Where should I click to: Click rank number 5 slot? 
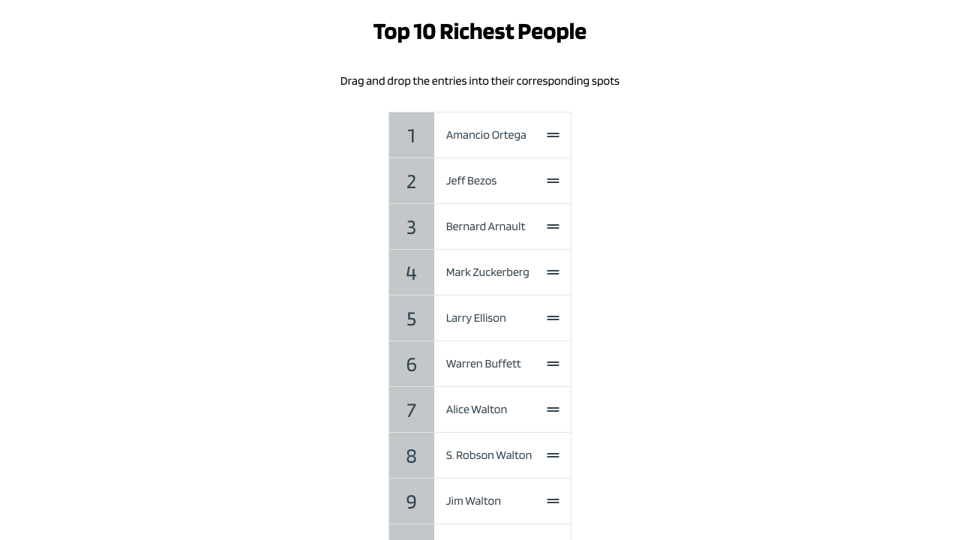click(411, 318)
